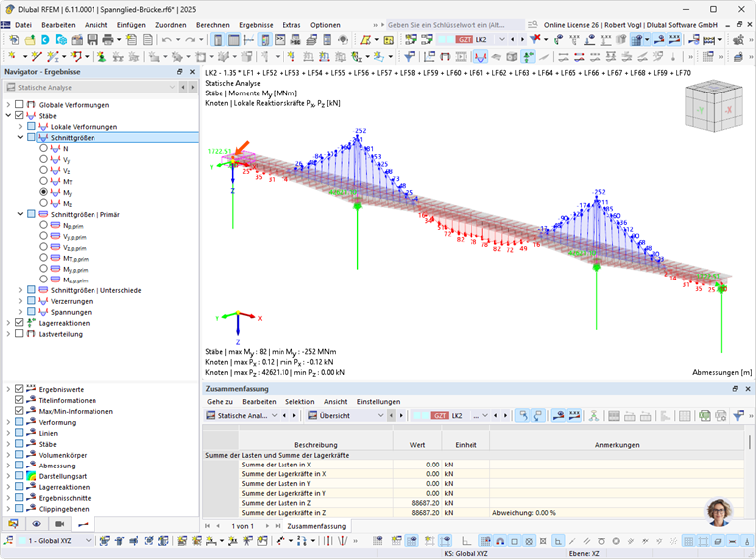Screen dimensions: 756x559
Task: Close the Zusammenfassung panel
Action: (x=748, y=389)
